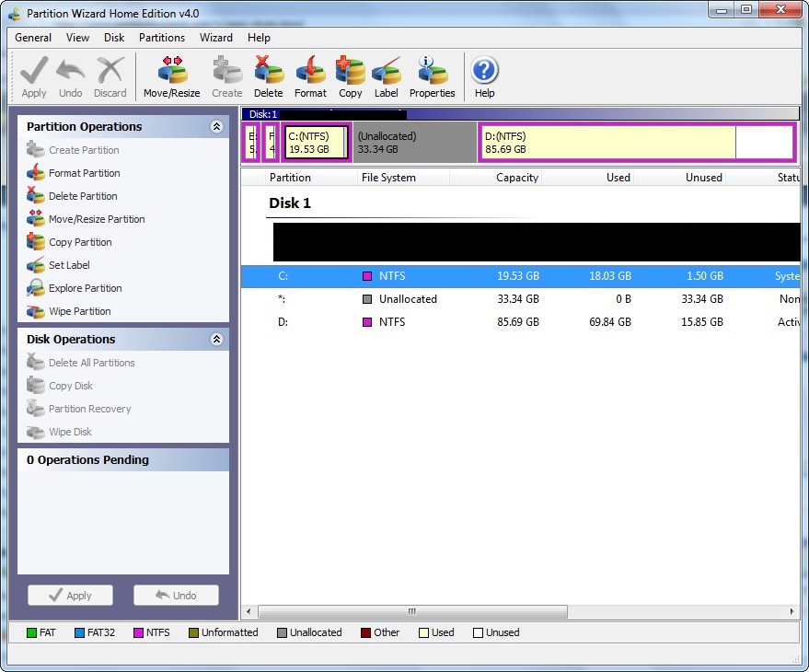The height and width of the screenshot is (672, 809).
Task: Select the C:(NTFS) 19.53 GB disk map block
Action: tap(317, 143)
